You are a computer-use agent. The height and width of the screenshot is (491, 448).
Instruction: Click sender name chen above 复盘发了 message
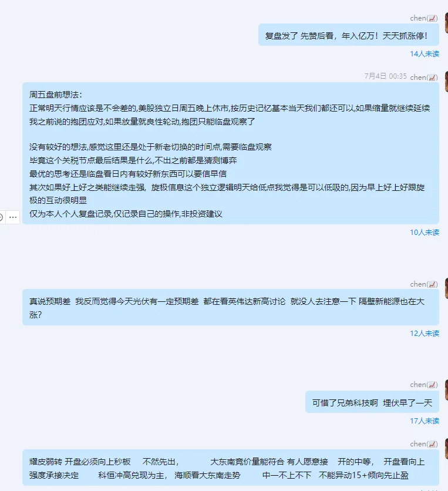pyautogui.click(x=418, y=18)
